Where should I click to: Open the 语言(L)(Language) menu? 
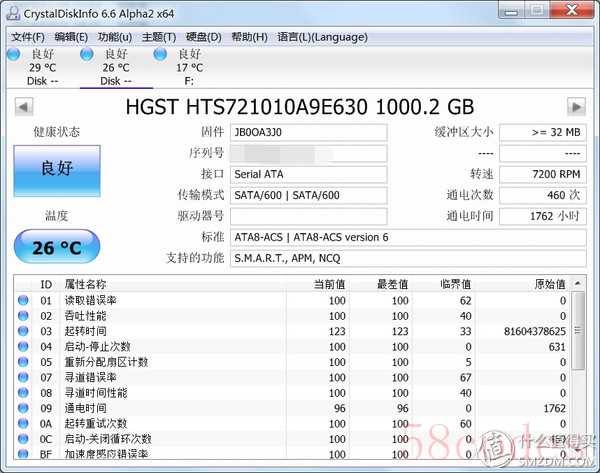[x=322, y=37]
